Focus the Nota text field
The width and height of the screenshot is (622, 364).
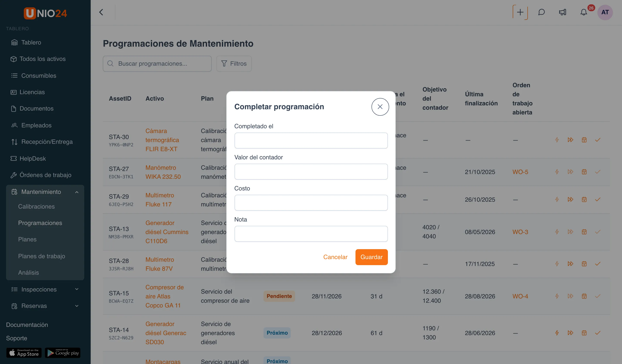coord(311,234)
